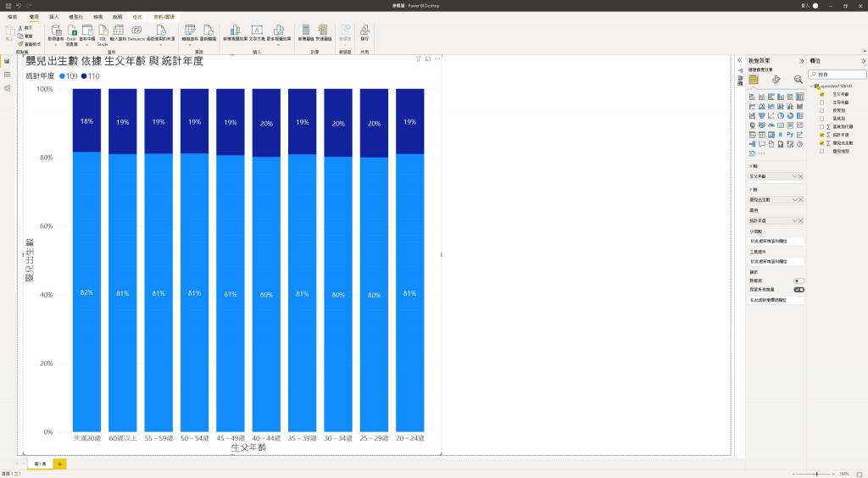Screen dimensions: 868x478
Task: Choose the funnel chart visual
Action: coord(762,115)
